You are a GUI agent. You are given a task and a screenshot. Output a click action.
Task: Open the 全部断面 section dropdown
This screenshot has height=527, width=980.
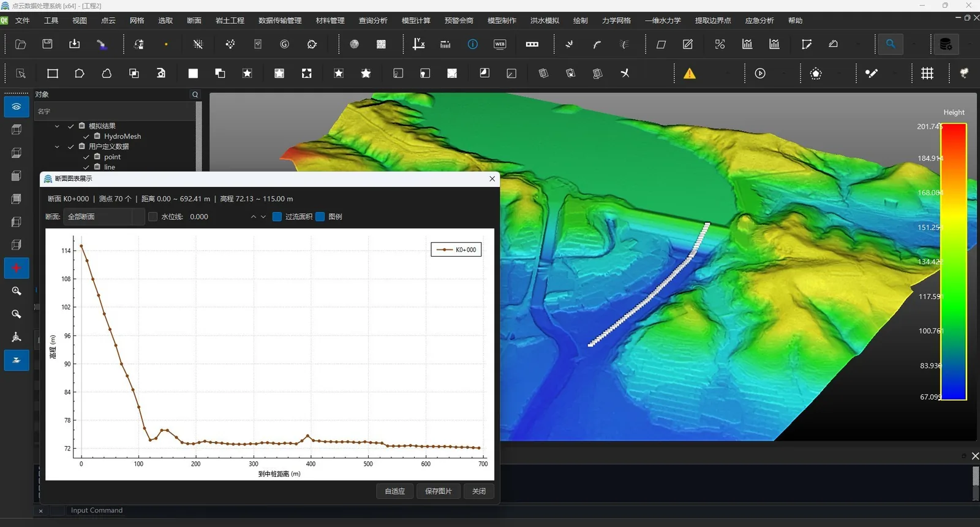pos(104,216)
